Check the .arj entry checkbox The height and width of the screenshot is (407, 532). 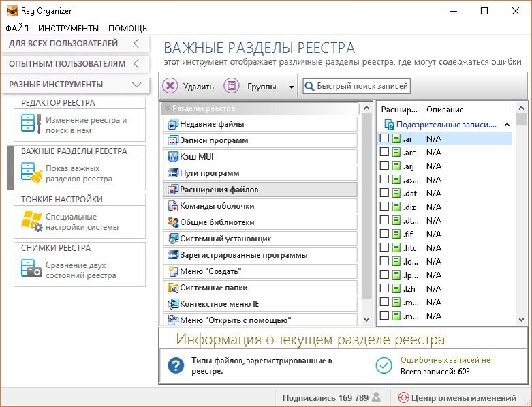[x=384, y=166]
